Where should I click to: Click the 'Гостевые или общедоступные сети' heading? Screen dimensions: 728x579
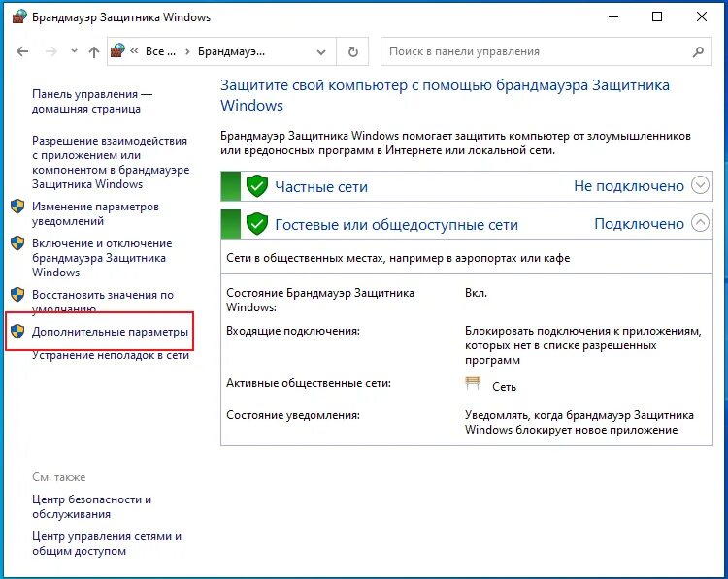[396, 225]
